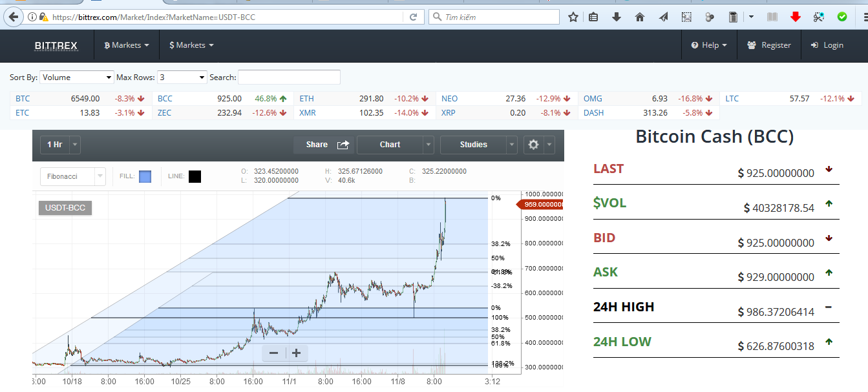The width and height of the screenshot is (868, 392).
Task: Click the 24H LOW value 626.87600318
Action: coord(776,346)
